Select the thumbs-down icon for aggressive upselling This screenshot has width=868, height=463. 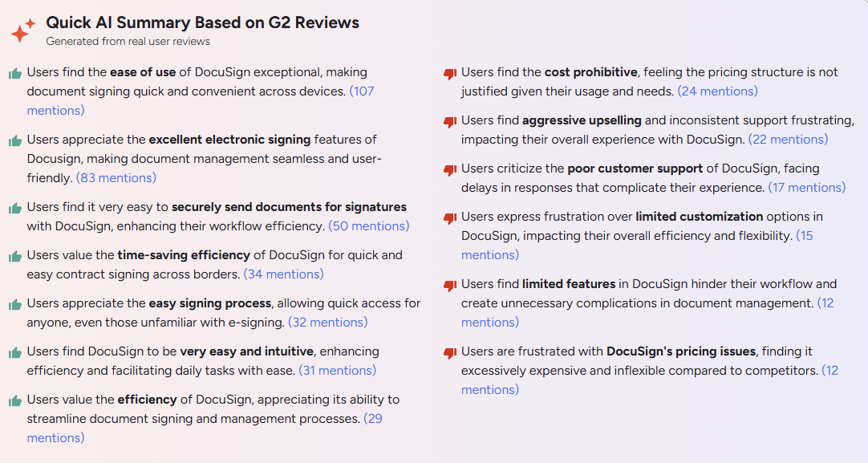(448, 120)
